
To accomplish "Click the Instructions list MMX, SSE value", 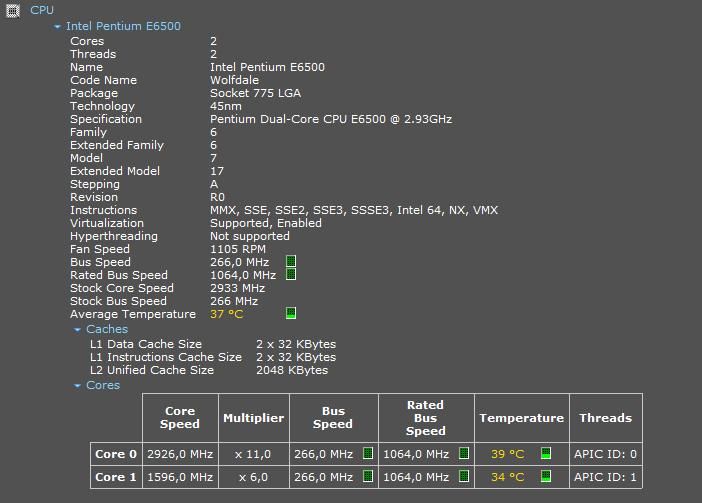I will [354, 209].
